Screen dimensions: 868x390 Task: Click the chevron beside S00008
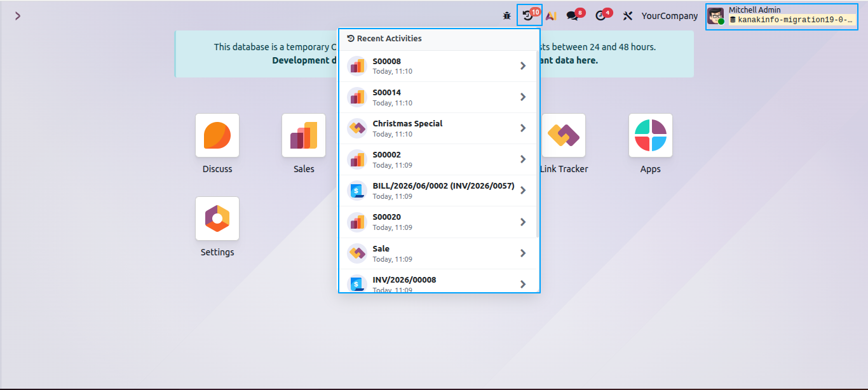click(x=523, y=65)
